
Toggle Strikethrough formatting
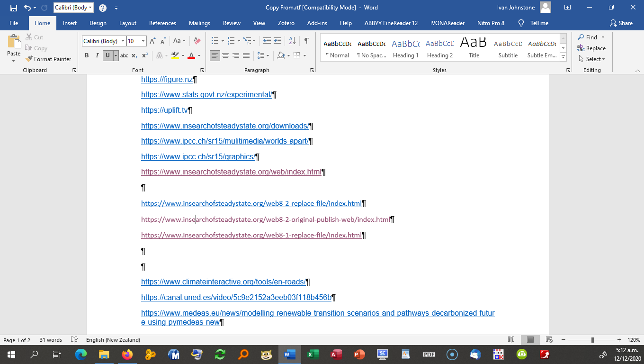click(124, 56)
